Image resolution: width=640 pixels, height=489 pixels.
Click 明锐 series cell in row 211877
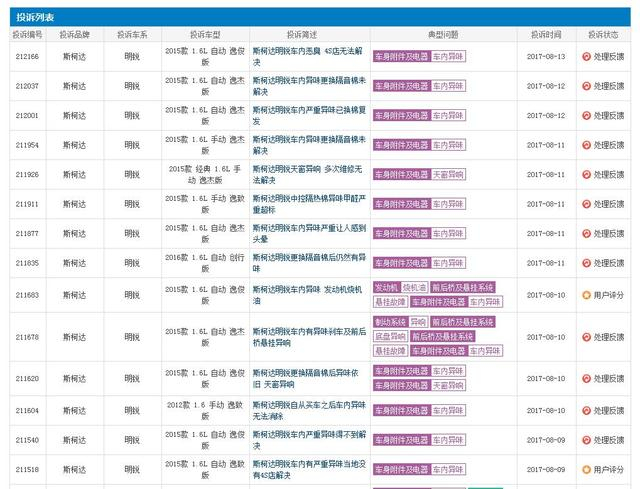[x=132, y=233]
